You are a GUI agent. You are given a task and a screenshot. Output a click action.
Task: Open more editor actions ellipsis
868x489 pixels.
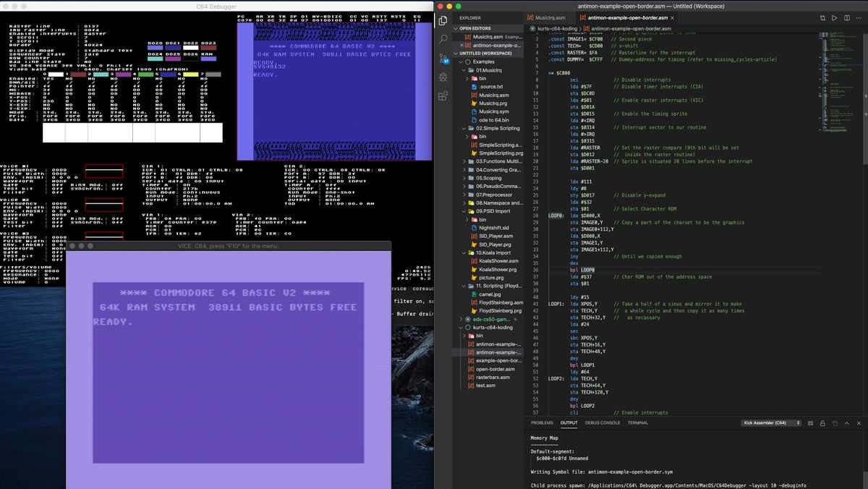click(x=859, y=18)
